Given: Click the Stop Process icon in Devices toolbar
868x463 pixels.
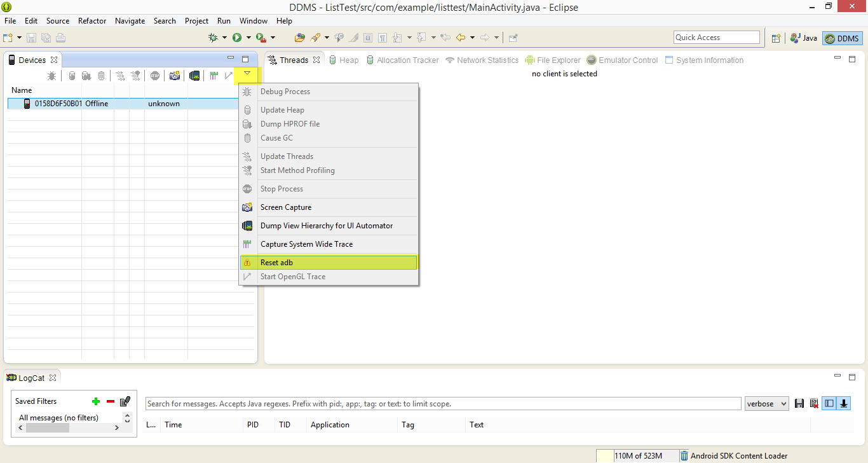Looking at the screenshot, I should coord(155,76).
